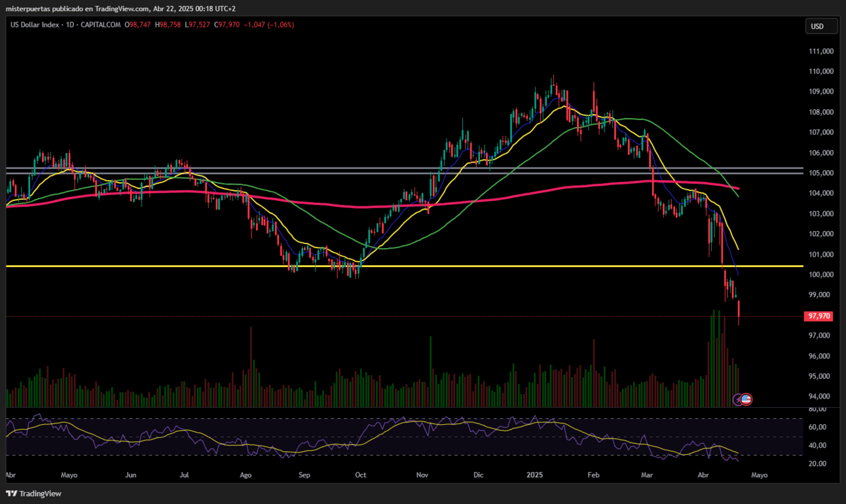Click the Feb label on time axis
Viewport: 846px width, 504px height.
click(x=593, y=475)
